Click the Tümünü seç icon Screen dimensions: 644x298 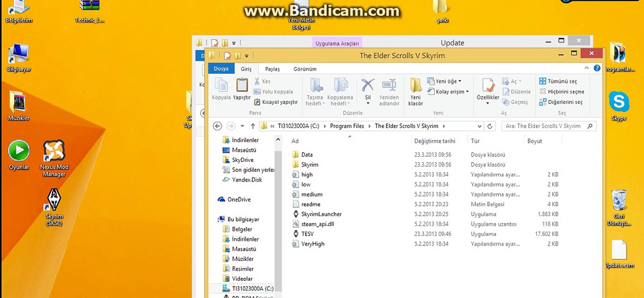coord(543,81)
